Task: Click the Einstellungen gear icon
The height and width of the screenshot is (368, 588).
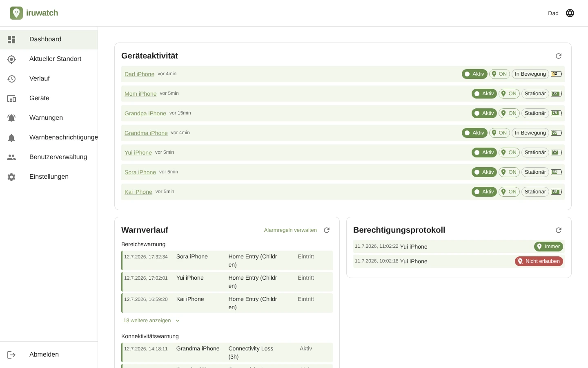Action: click(x=11, y=177)
